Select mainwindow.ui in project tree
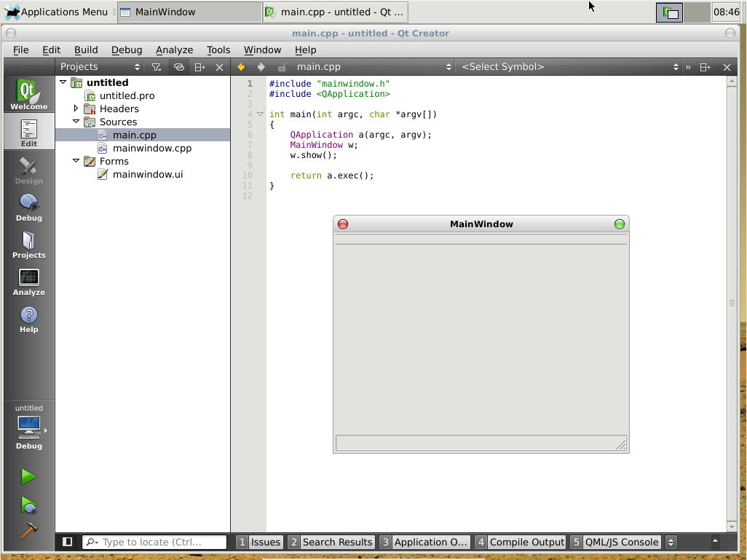Screen dimensions: 747x560 [x=148, y=175]
